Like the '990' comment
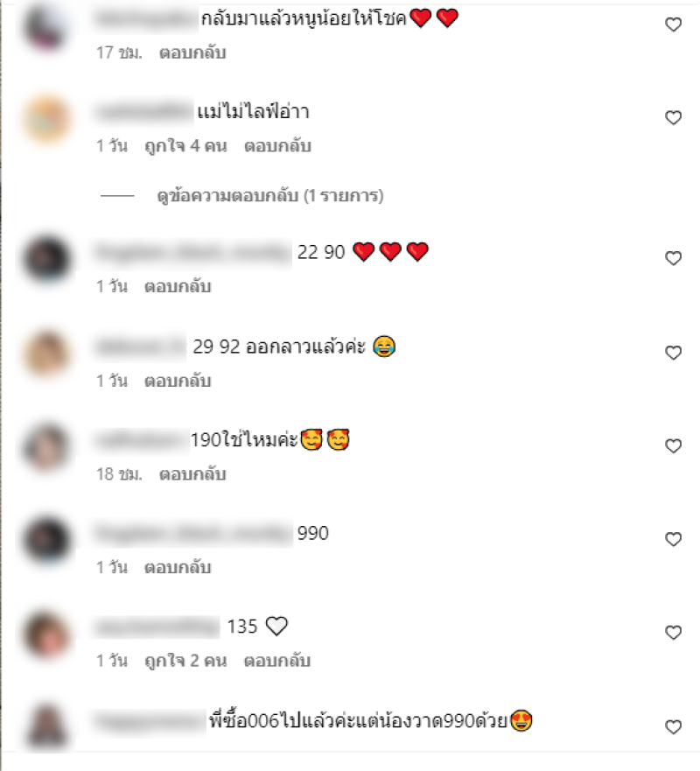 point(673,539)
